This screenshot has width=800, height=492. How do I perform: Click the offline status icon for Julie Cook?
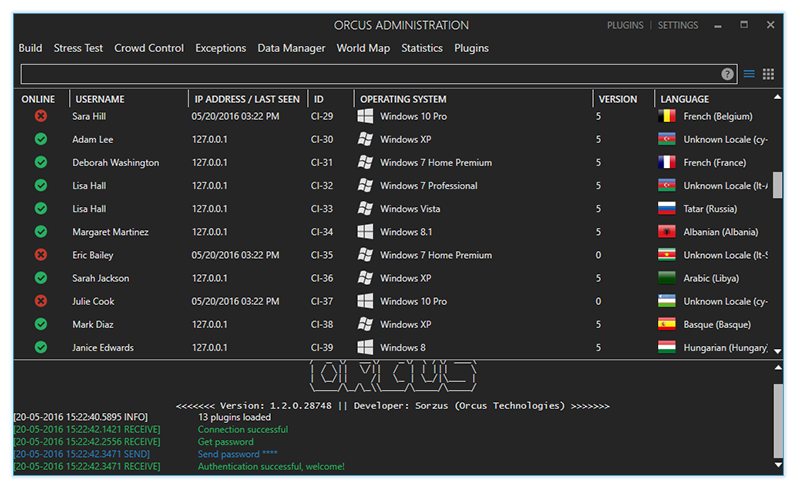point(41,301)
